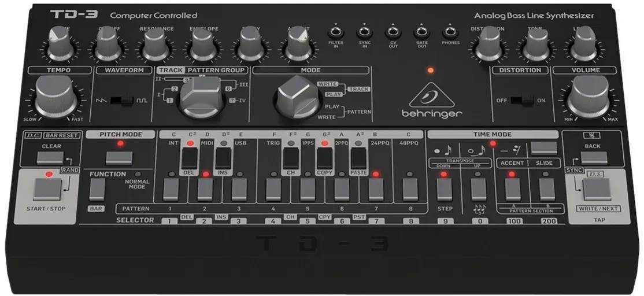Viewport: 644px width, 296px height.
Task: Click the SYNC IN jack
Action: point(364,32)
